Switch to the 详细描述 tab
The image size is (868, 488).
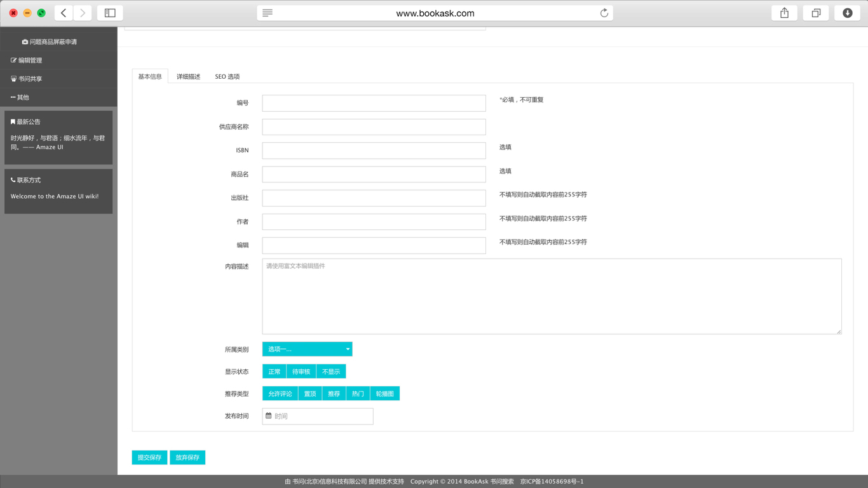188,76
